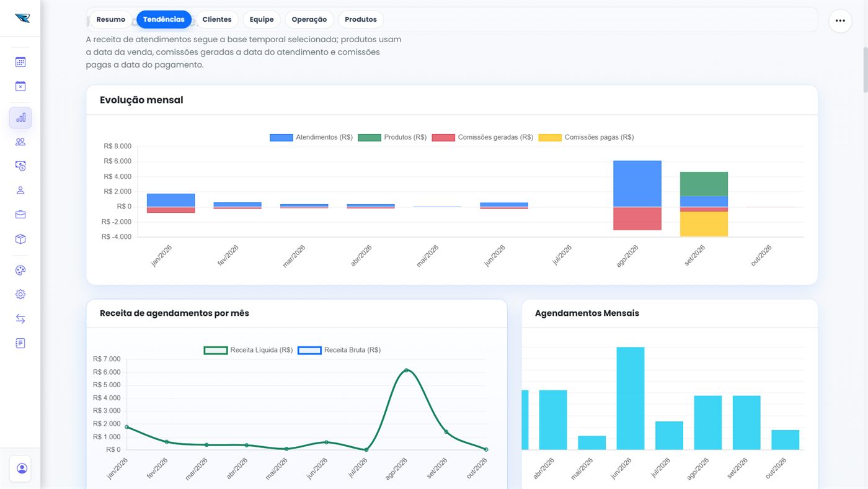Click the mai/2026 bar in Agendamentos Mensais
Viewport: 868px width, 489px height.
(592, 442)
